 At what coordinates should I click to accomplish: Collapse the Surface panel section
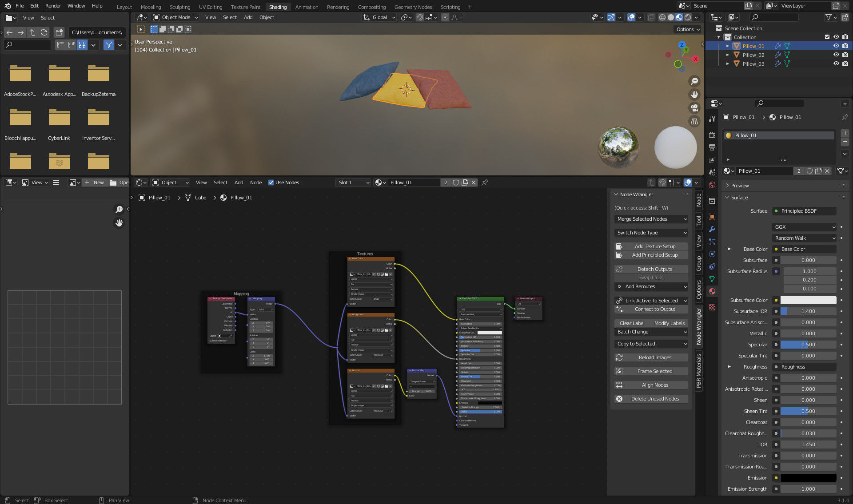click(739, 198)
